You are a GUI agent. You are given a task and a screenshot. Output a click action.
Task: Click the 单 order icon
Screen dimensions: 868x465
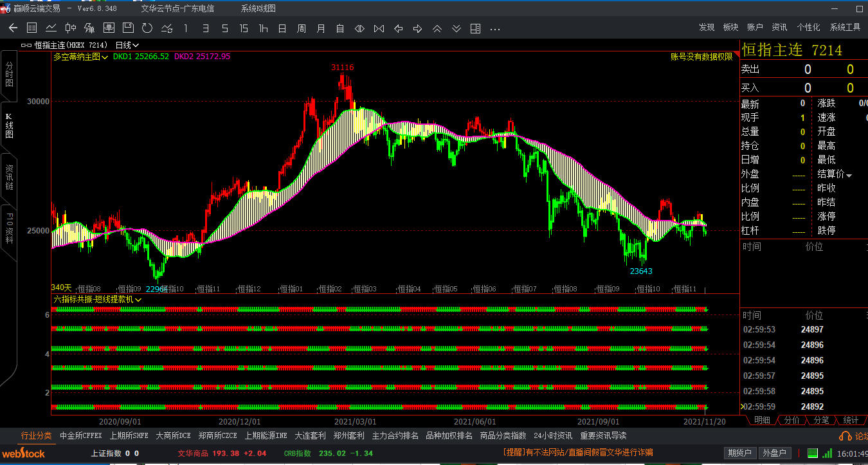[x=109, y=28]
